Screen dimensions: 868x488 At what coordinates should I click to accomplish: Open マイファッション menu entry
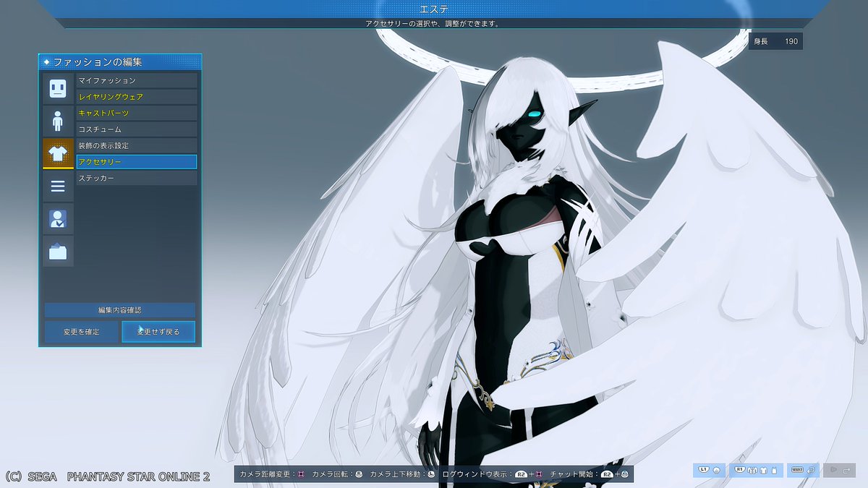point(137,80)
